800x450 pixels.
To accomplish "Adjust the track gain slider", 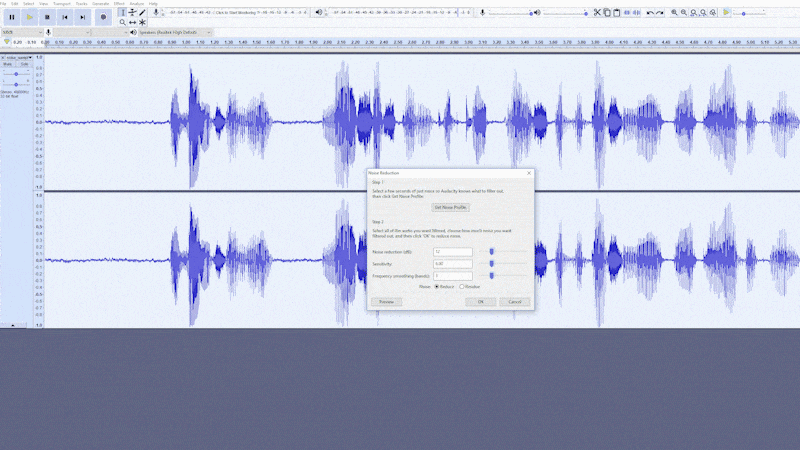I will click(16, 74).
